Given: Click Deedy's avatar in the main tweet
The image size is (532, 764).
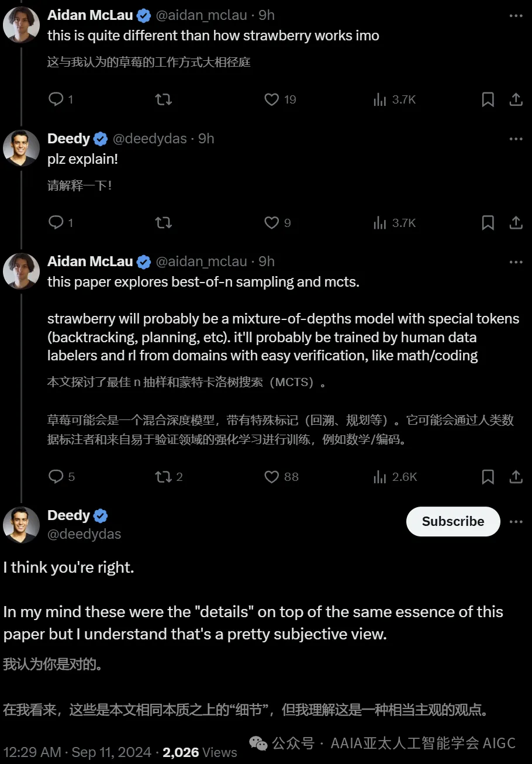Looking at the screenshot, I should coord(21,524).
